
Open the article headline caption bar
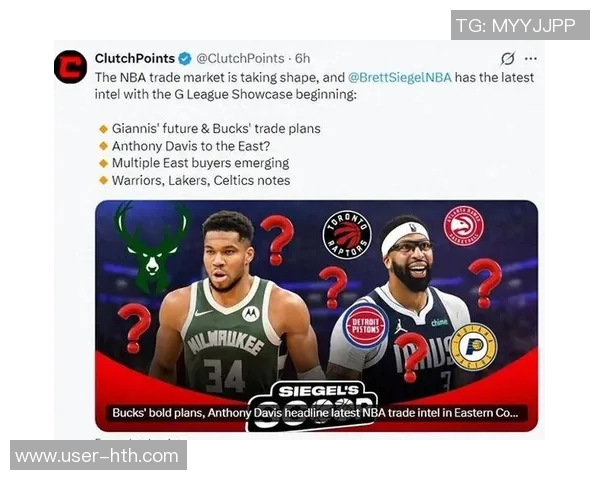coord(315,413)
